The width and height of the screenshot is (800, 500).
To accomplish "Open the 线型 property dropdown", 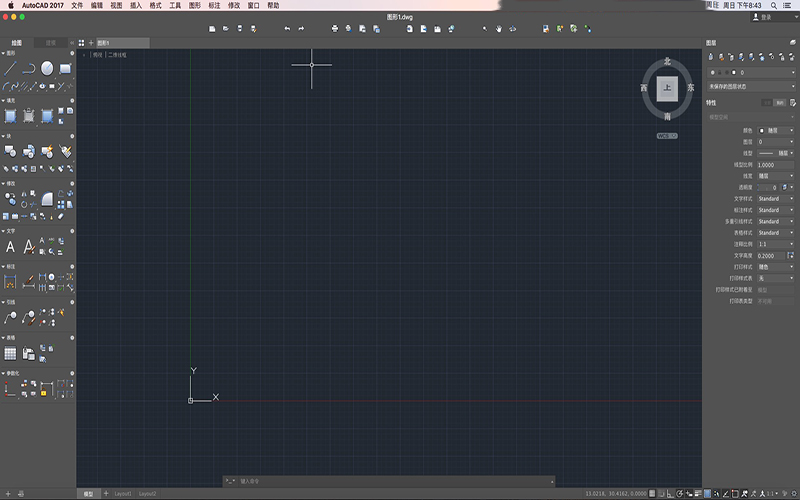I will click(x=776, y=153).
